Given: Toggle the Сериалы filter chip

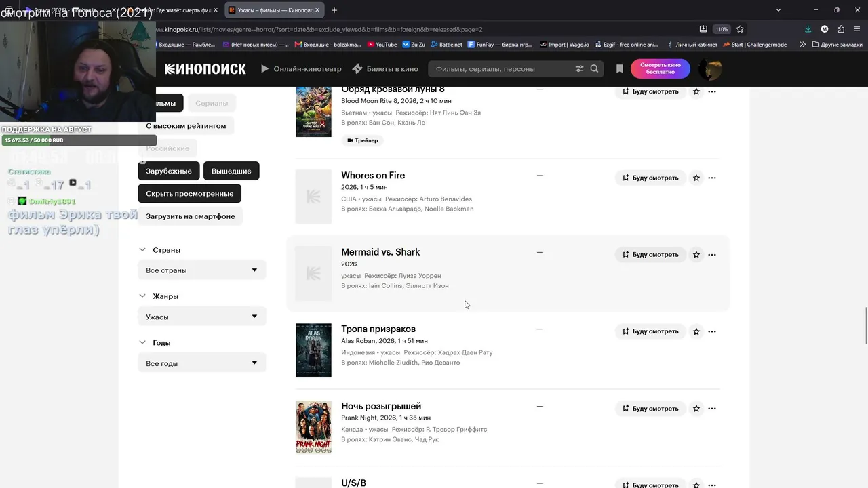Looking at the screenshot, I should (x=212, y=103).
